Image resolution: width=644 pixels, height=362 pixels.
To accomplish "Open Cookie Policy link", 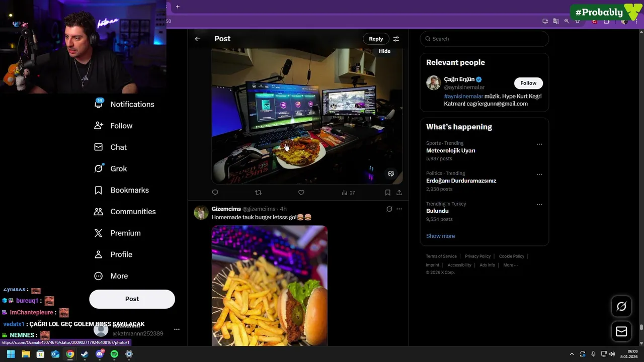I will tap(511, 256).
